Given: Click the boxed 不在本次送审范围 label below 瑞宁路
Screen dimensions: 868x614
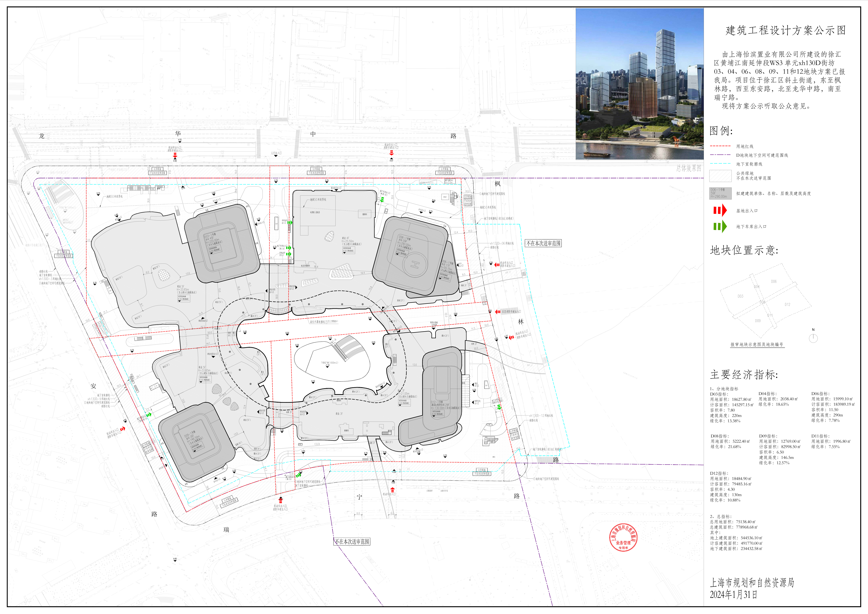Looking at the screenshot, I should (x=352, y=542).
